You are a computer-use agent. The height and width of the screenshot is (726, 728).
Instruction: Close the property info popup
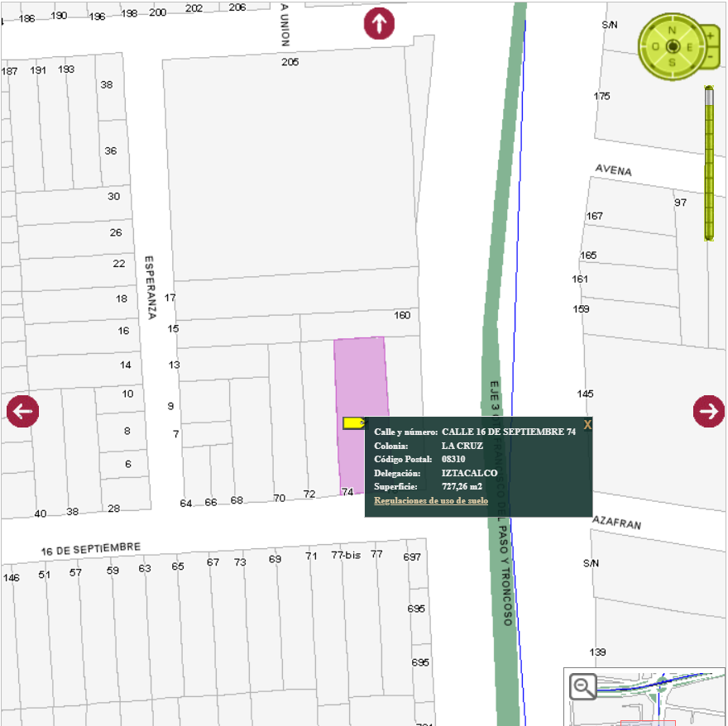coord(587,425)
